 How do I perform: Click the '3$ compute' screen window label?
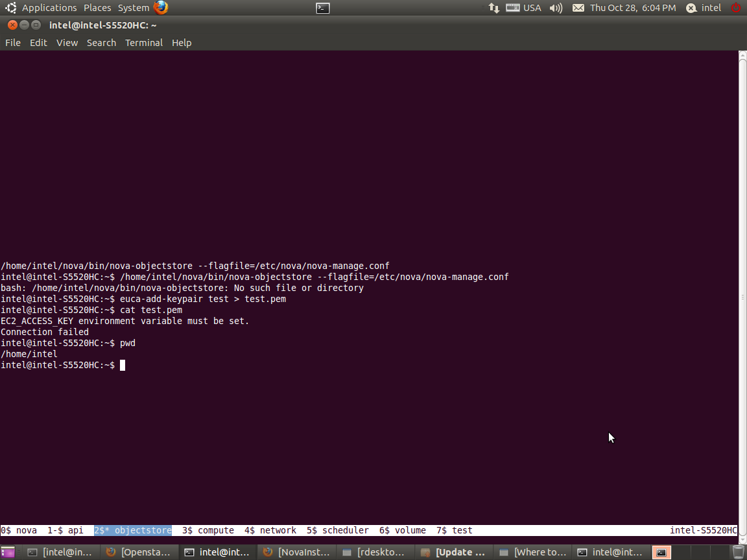[x=207, y=530]
